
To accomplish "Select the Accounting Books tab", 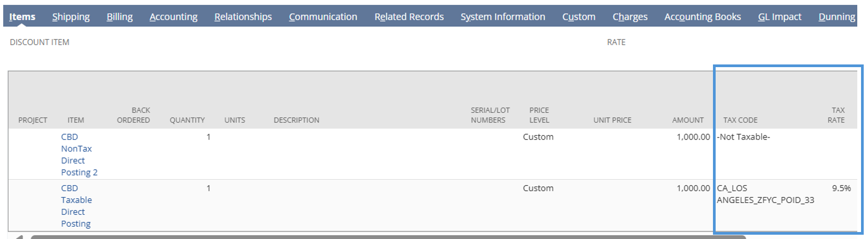I will point(702,17).
